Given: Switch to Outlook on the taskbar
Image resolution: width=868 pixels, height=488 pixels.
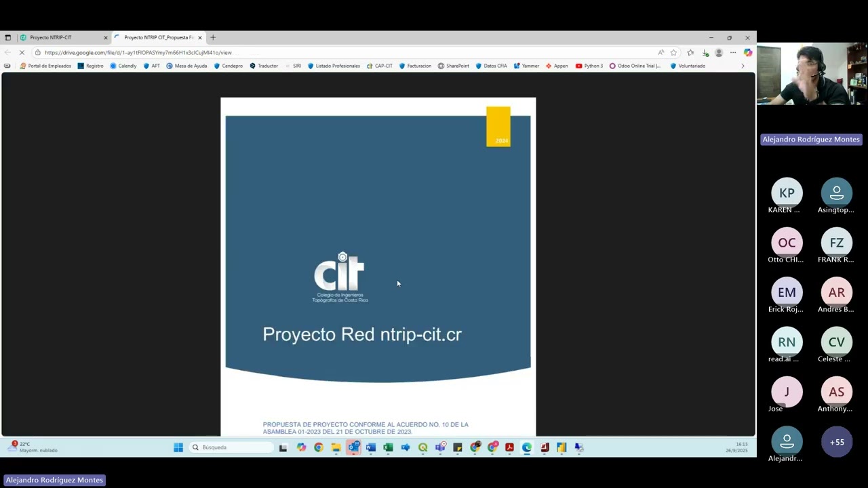Looking at the screenshot, I should coord(353,447).
